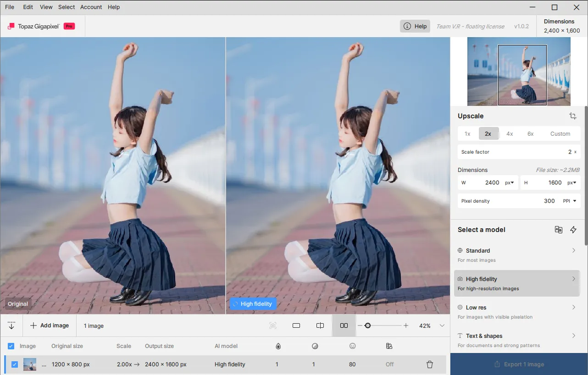Click the crop icon beside Upscale
The height and width of the screenshot is (375, 588).
tap(572, 116)
